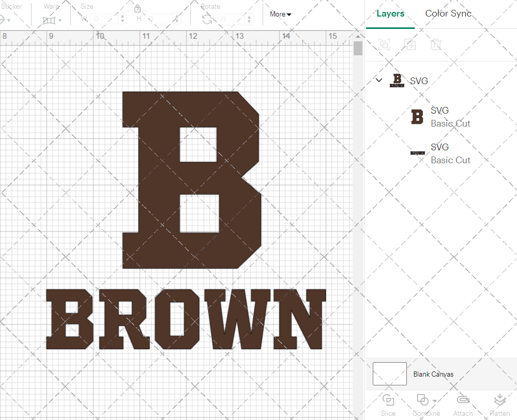Image resolution: width=517 pixels, height=420 pixels.
Task: Select the Flatten tool
Action: tap(499, 405)
